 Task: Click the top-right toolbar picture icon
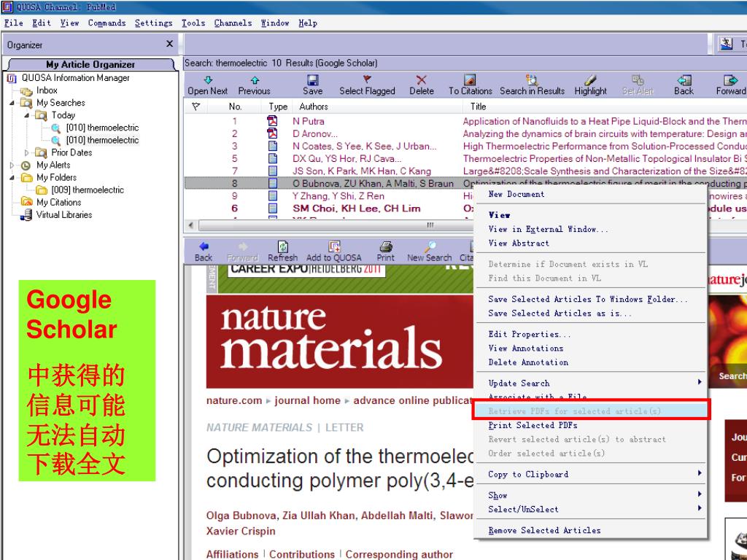(726, 44)
